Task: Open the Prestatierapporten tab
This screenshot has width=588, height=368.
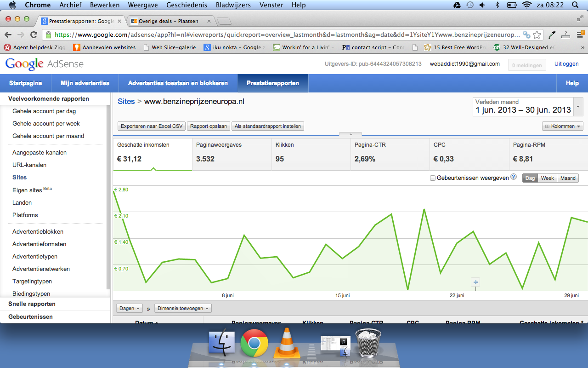Action: click(x=273, y=83)
